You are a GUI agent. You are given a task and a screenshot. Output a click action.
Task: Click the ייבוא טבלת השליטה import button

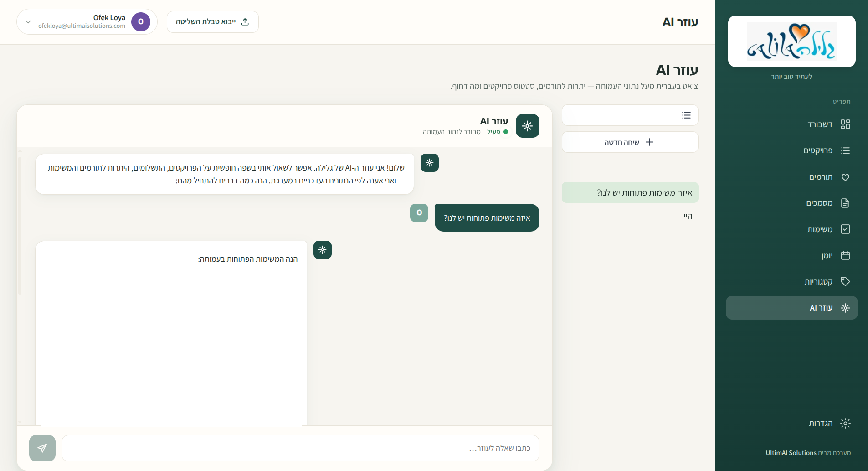[213, 22]
